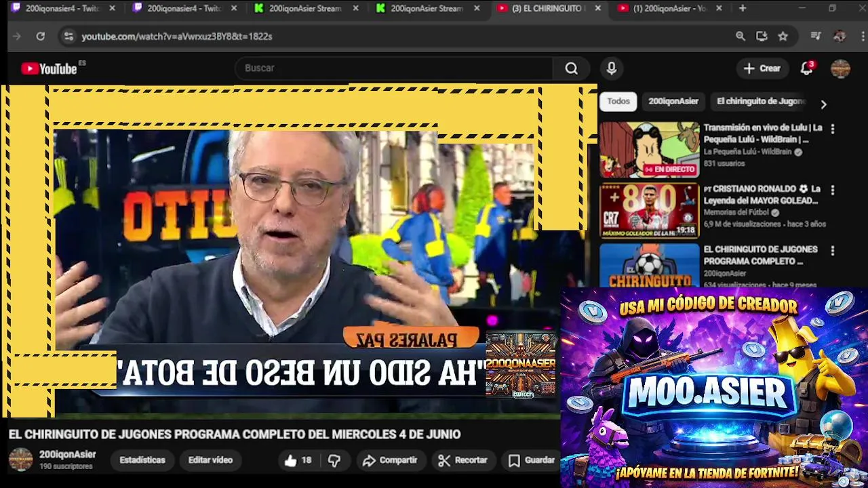Open the Crear menu
The image size is (868, 488).
tap(762, 68)
